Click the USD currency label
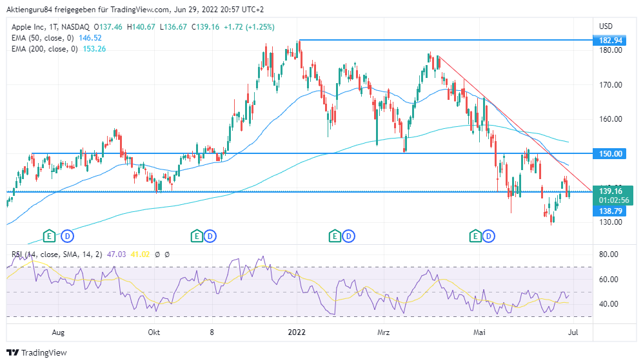This screenshot has width=643, height=364. click(606, 26)
